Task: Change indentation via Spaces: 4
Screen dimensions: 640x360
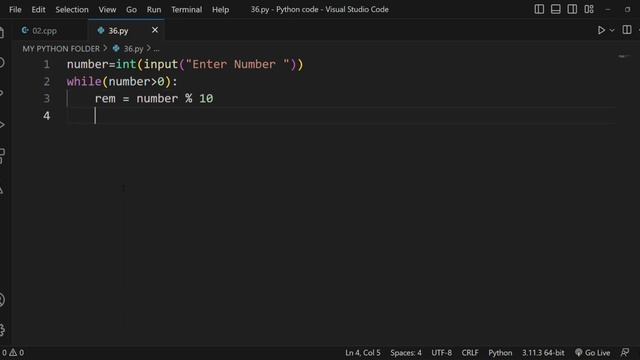Action: coord(406,353)
